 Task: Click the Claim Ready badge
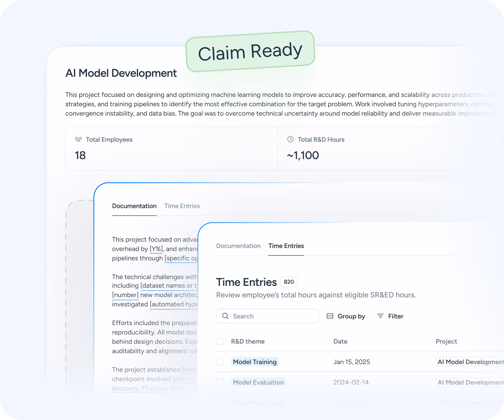[x=250, y=51]
